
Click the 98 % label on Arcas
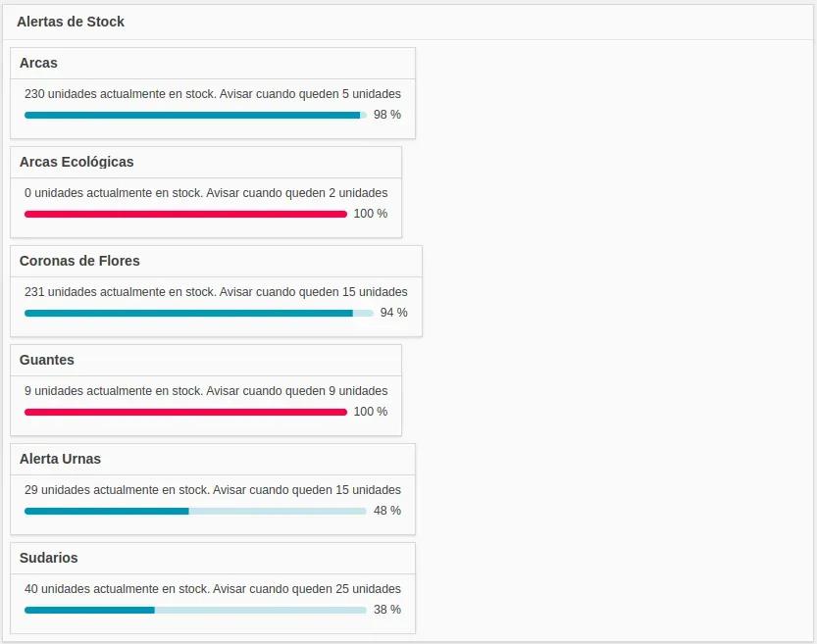(387, 115)
